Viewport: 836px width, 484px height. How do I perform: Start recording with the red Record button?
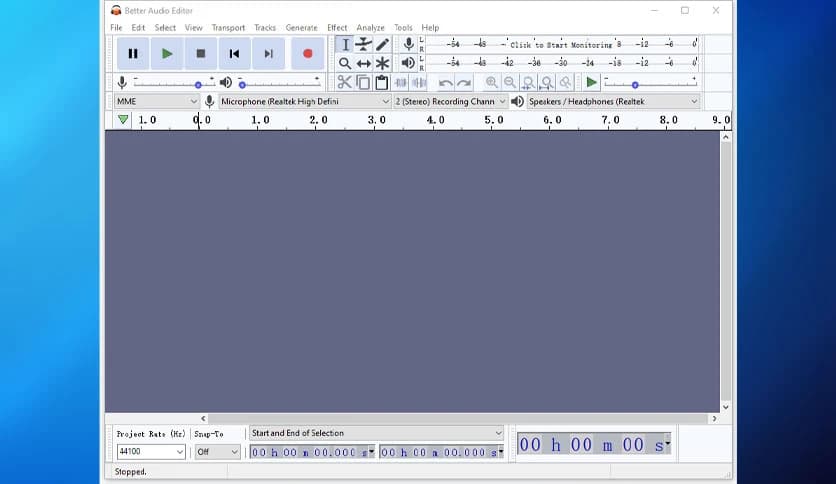coord(308,53)
